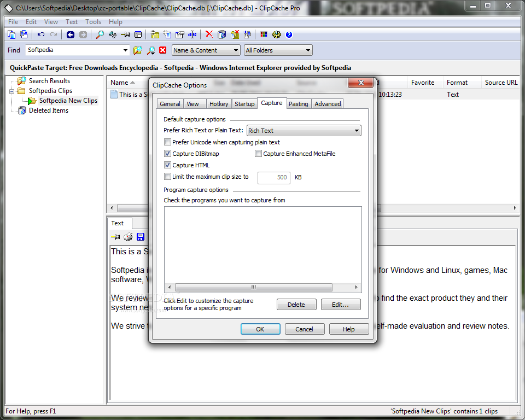525x420 pixels.
Task: Click the pushpin icon in Text pane toolbar
Action: click(115, 237)
